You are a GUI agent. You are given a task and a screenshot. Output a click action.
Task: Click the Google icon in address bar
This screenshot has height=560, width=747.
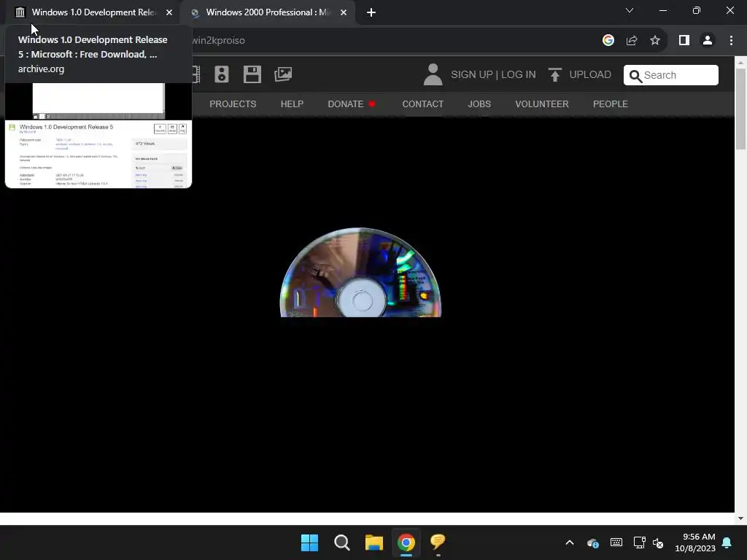pos(608,40)
